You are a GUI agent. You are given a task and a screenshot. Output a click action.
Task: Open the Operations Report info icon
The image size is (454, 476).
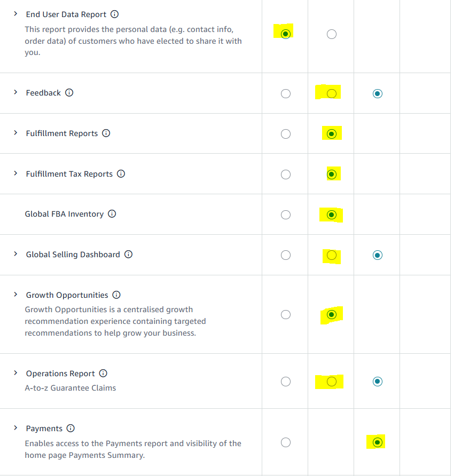point(103,374)
